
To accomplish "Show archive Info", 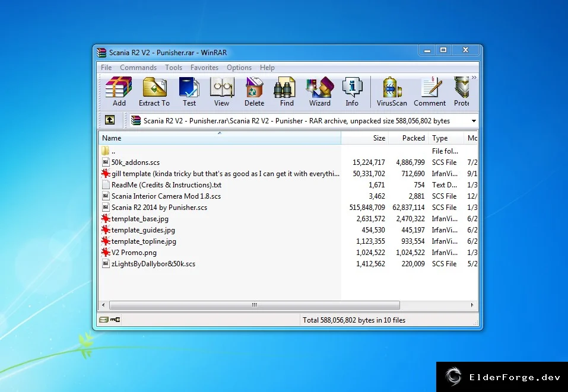I will (x=352, y=91).
